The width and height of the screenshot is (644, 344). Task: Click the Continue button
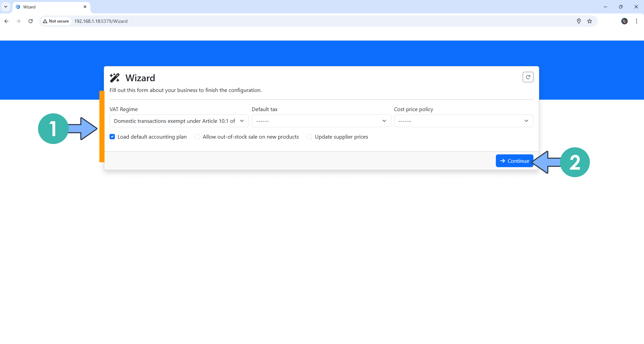[514, 161]
